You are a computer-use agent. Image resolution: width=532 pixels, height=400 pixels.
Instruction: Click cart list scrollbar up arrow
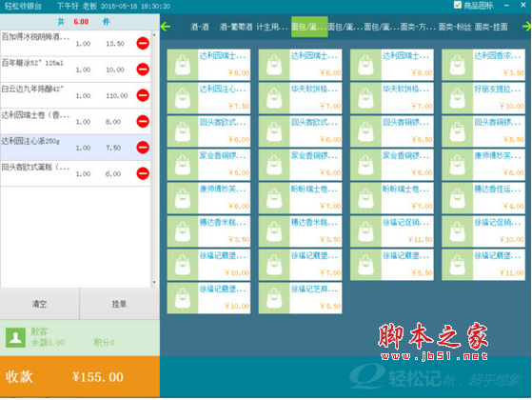point(154,34)
